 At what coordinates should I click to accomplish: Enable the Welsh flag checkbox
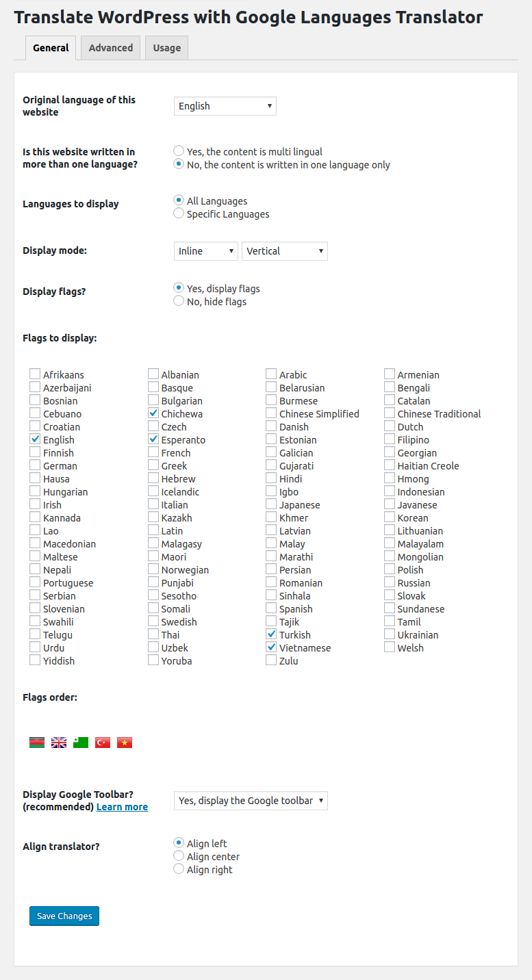point(390,647)
